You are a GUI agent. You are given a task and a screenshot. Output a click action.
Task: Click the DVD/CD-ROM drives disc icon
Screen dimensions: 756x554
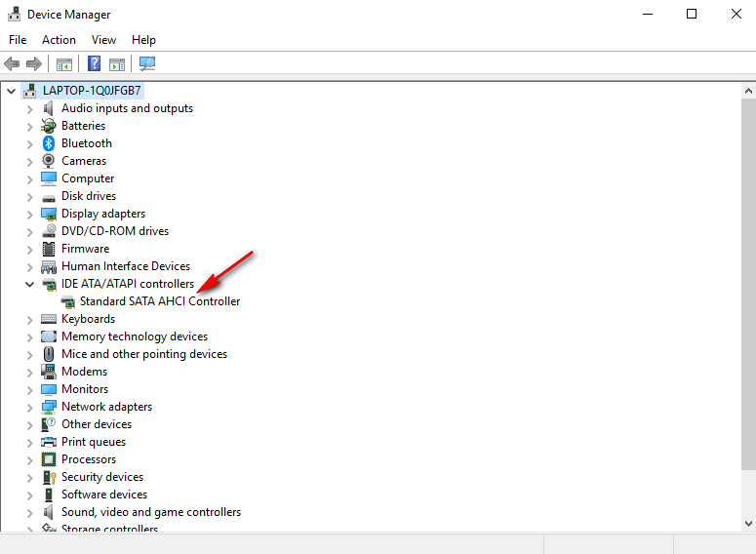click(48, 231)
